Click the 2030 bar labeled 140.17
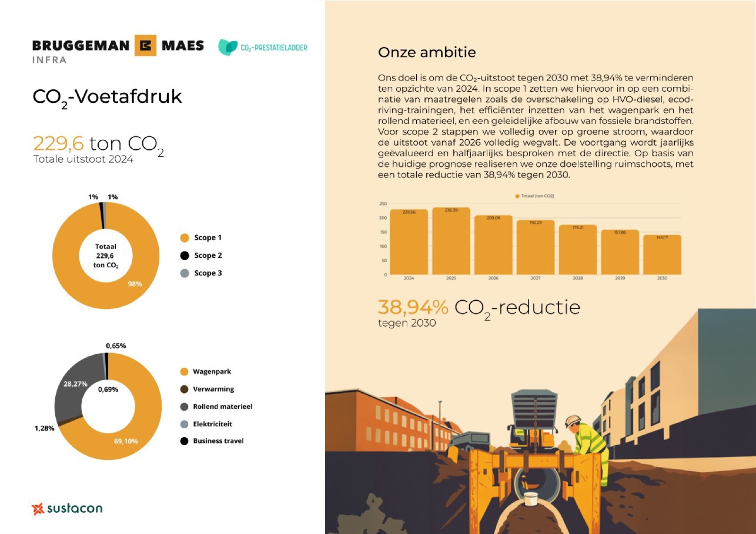Image resolution: width=756 pixels, height=534 pixels. [x=662, y=254]
